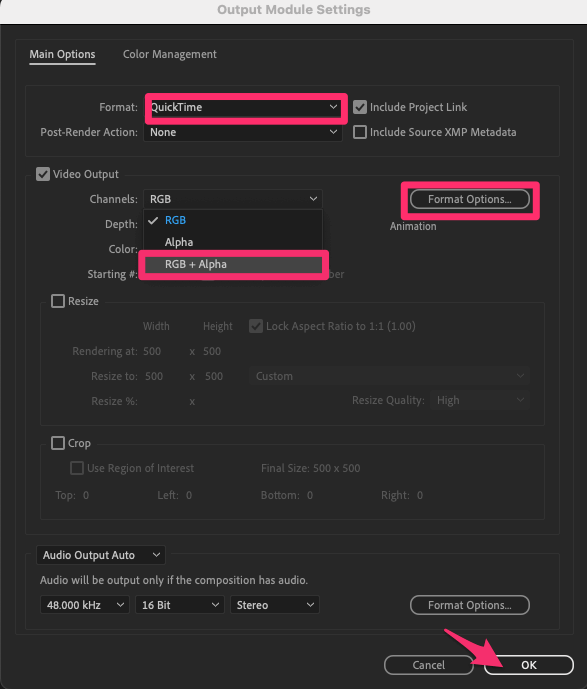Enable Include Source XMP Metadata
Screen dimensions: 587x689
coord(360,132)
